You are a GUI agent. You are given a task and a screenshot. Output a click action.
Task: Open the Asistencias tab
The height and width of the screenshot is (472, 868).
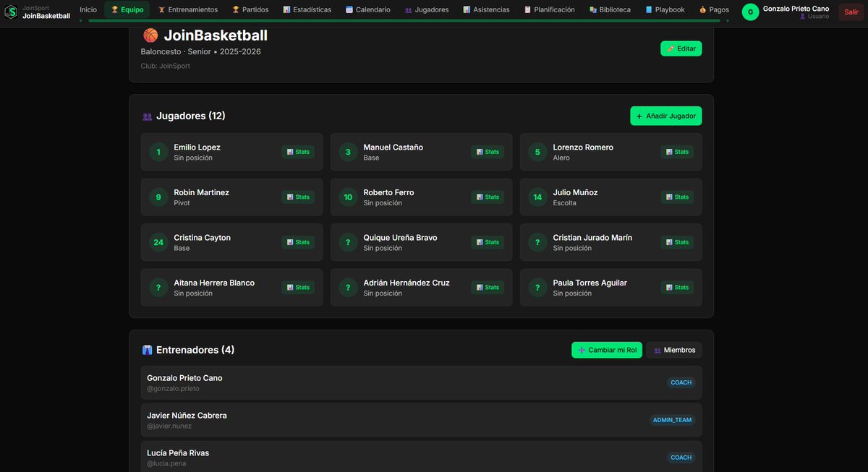(x=486, y=10)
